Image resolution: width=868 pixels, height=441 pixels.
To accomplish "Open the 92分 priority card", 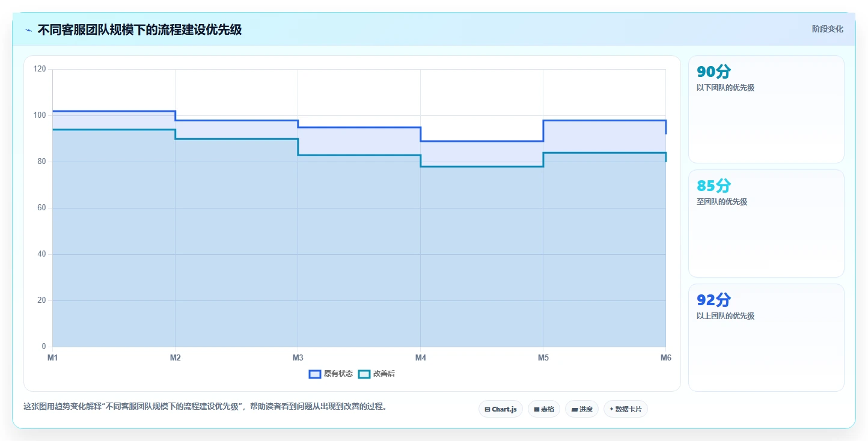I will [x=766, y=338].
